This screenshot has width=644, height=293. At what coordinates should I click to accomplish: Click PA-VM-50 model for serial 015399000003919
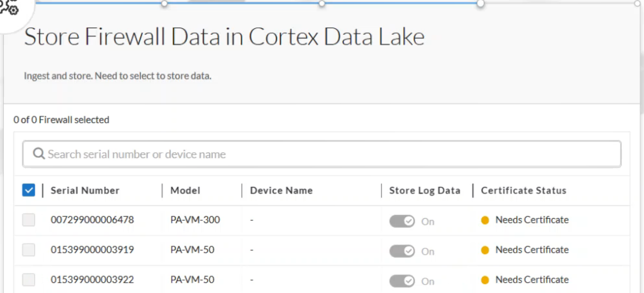(x=192, y=250)
